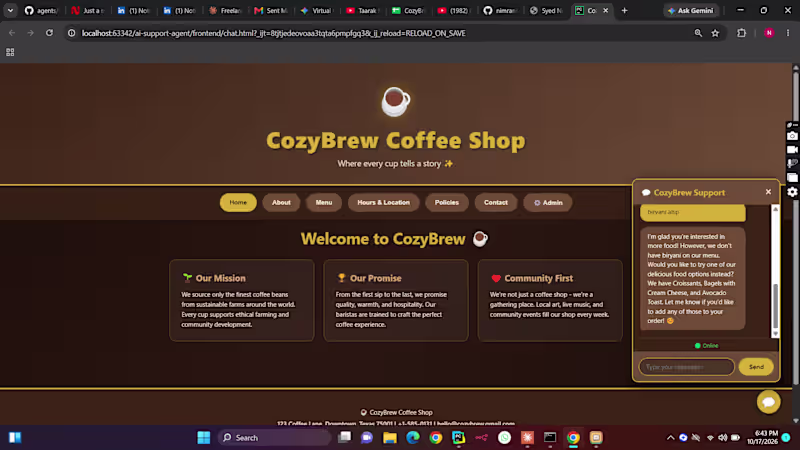View site information icon
The height and width of the screenshot is (450, 800).
tap(72, 33)
